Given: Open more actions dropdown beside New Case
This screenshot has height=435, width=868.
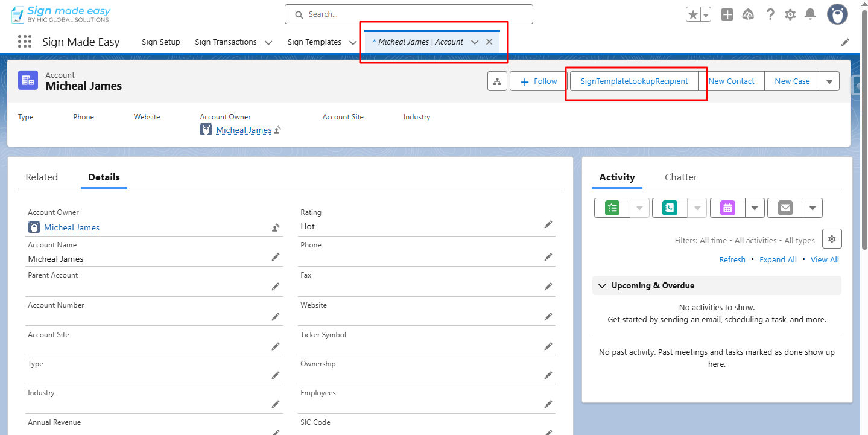Looking at the screenshot, I should pyautogui.click(x=829, y=81).
